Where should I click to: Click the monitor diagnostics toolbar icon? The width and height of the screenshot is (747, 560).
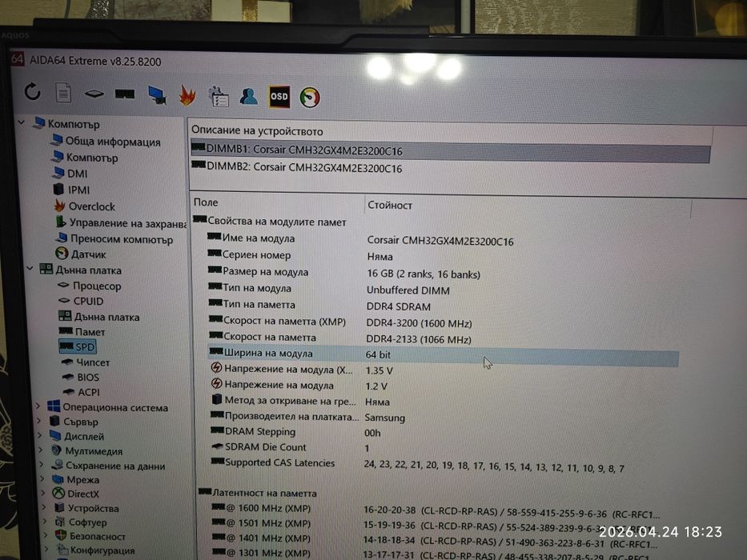(157, 94)
